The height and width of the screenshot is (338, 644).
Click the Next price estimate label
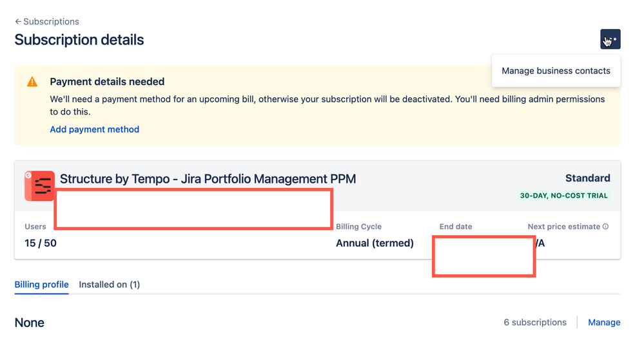point(563,227)
